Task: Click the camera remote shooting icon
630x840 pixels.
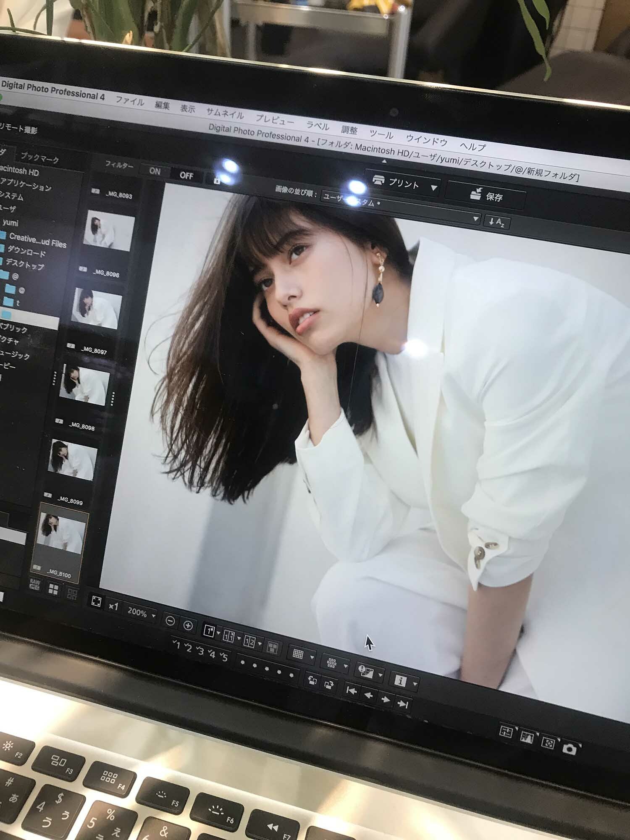Action: tap(570, 748)
